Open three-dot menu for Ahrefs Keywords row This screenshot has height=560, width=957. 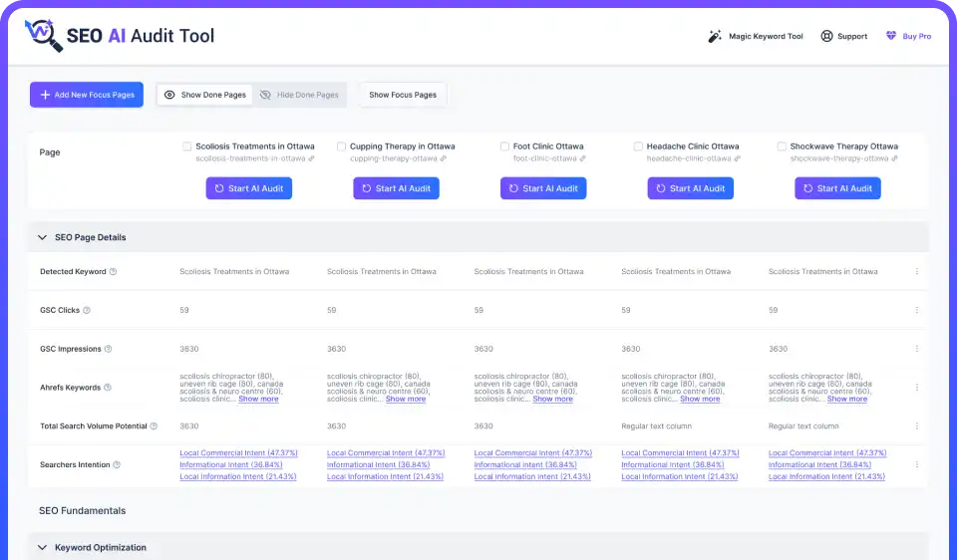pos(917,388)
